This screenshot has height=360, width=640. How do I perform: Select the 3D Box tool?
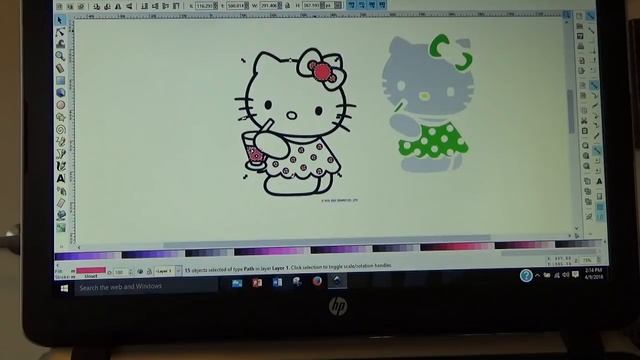pyautogui.click(x=61, y=92)
